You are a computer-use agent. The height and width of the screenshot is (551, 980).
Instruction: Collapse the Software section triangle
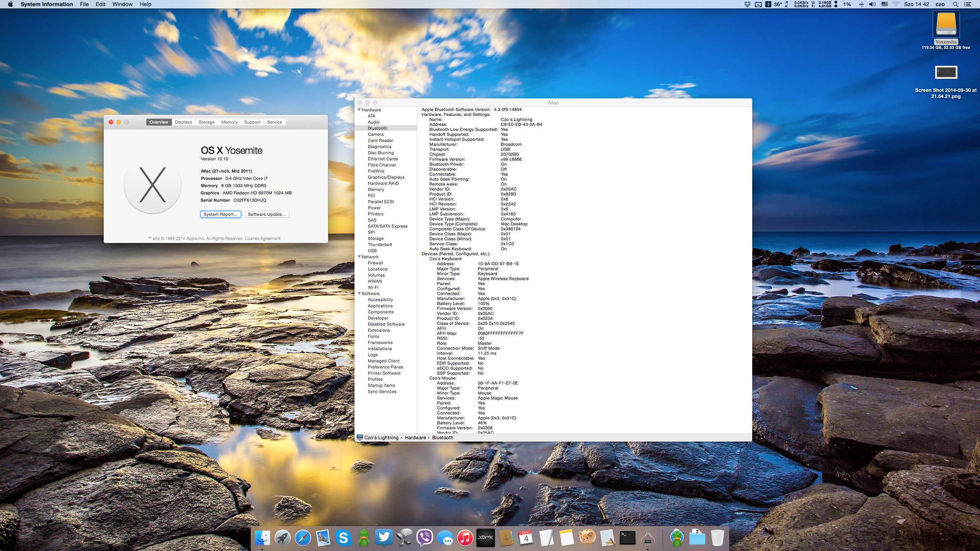point(359,293)
